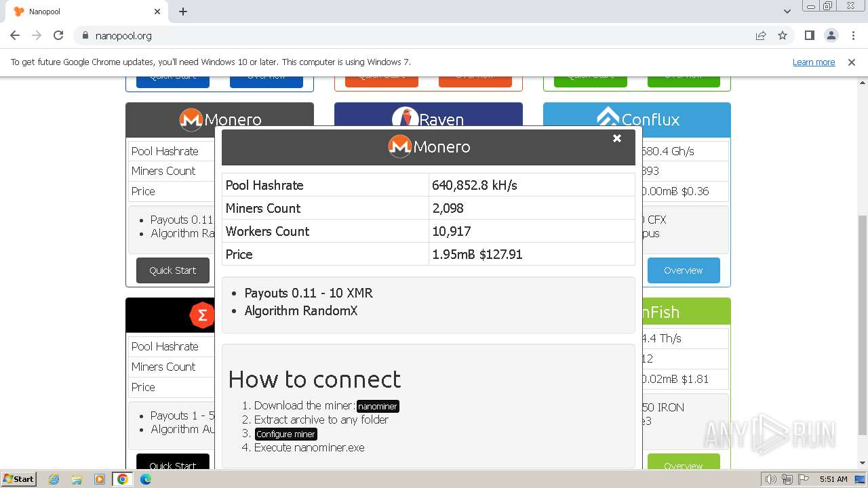Click How to connect heading

tap(315, 379)
